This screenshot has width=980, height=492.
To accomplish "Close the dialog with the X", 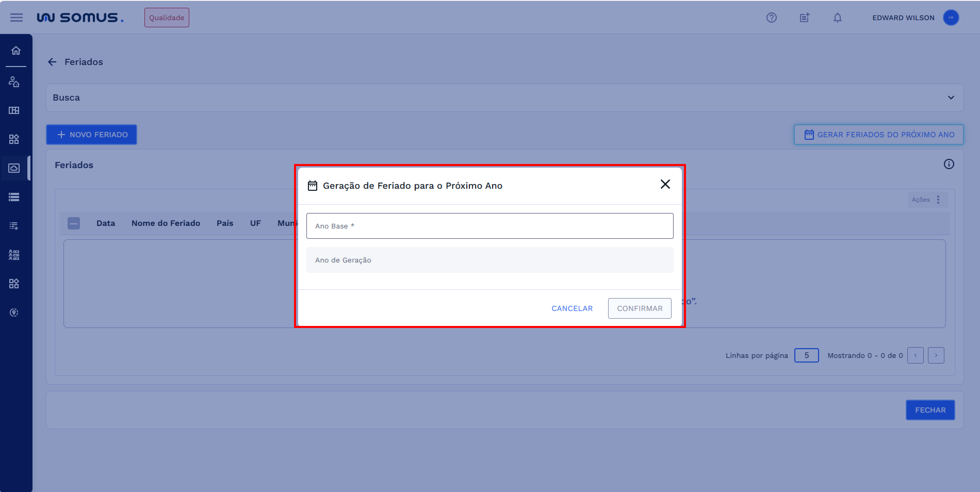I will tap(665, 185).
